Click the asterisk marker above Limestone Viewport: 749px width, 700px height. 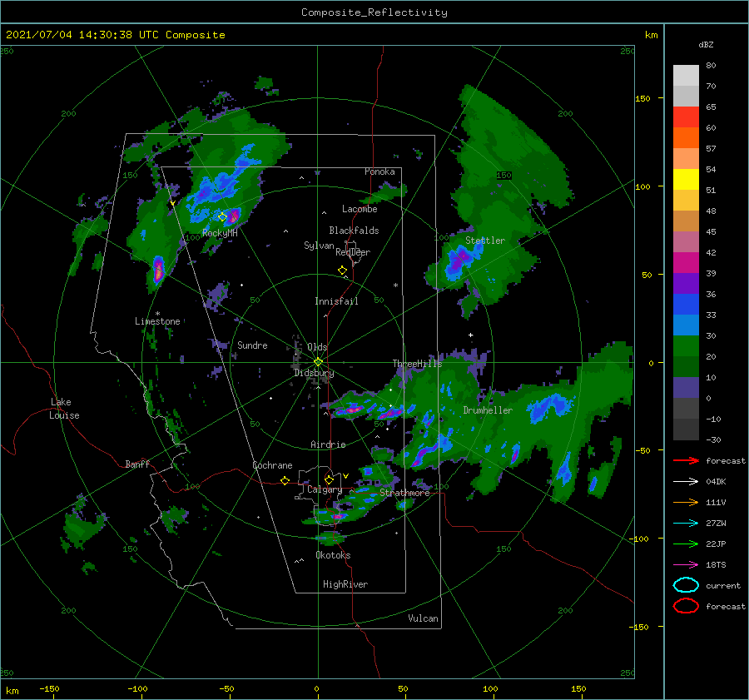coord(157,314)
